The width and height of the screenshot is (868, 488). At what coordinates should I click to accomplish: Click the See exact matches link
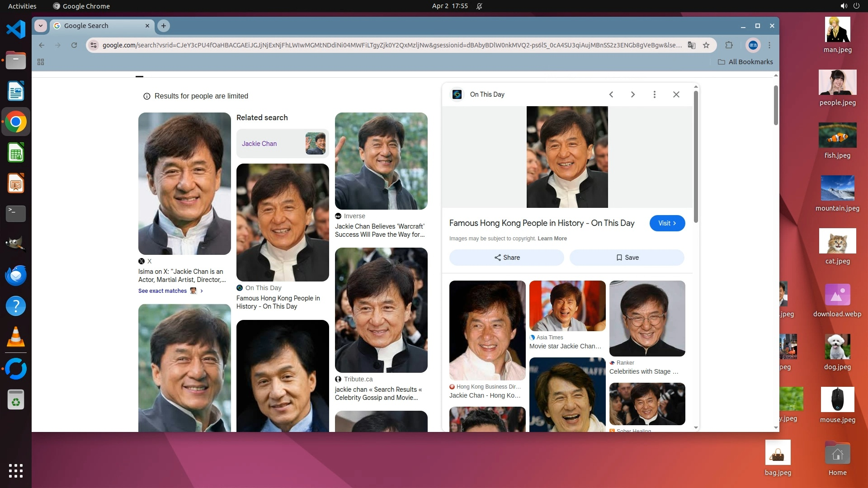(x=163, y=291)
